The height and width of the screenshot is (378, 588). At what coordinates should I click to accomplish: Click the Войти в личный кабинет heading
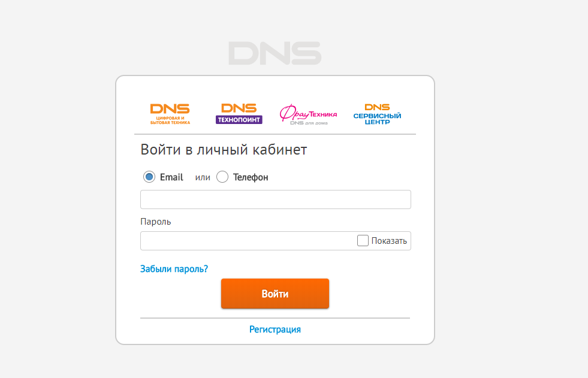tap(224, 150)
